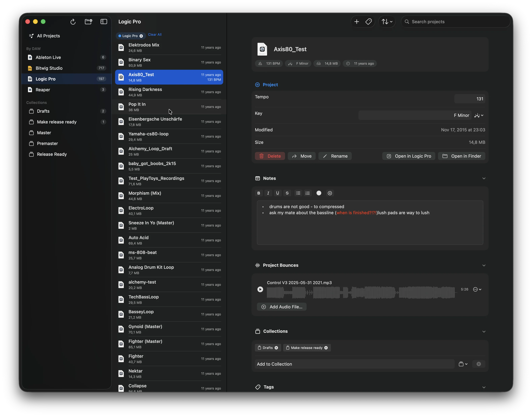Collapse the Collections section
Viewport: 532px width, 417px height.
(x=484, y=332)
